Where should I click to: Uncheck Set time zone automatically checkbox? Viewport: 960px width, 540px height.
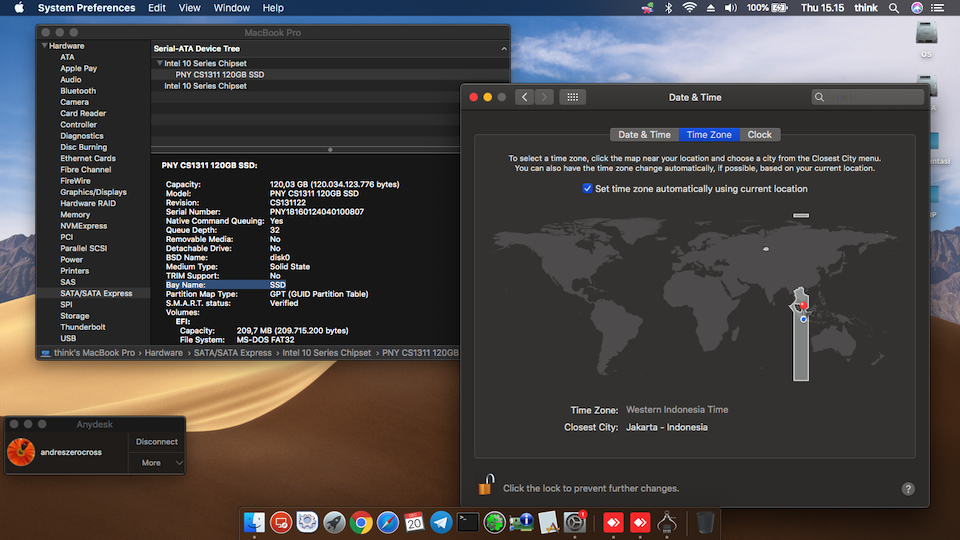click(587, 188)
